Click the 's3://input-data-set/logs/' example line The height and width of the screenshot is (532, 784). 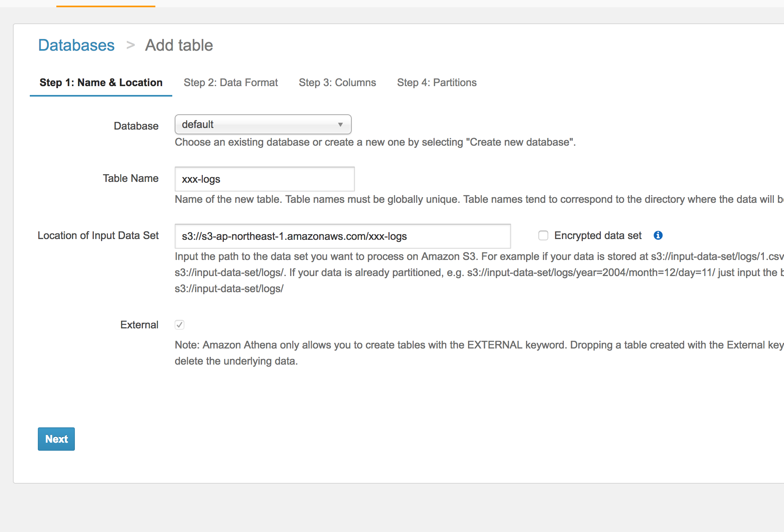(229, 289)
